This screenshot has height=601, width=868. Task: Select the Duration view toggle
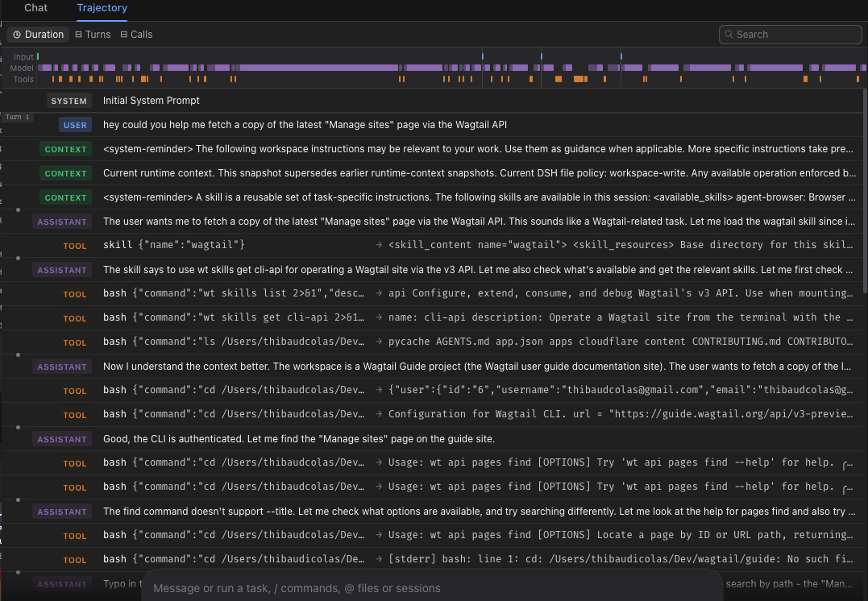coord(38,35)
